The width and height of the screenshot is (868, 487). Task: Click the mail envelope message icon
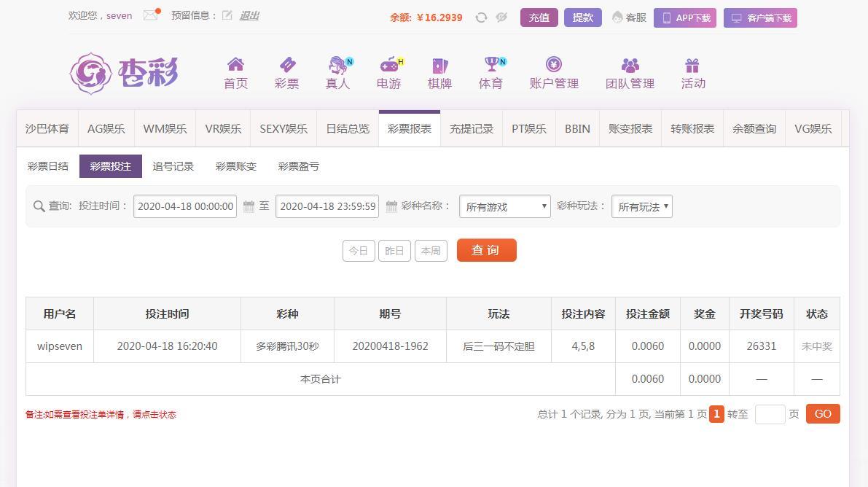point(150,15)
